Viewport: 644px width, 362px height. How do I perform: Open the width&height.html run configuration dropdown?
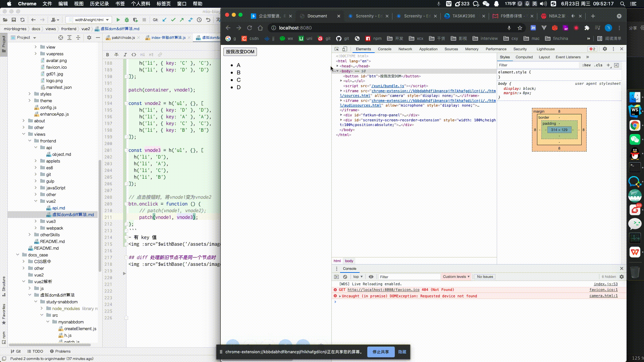[x=89, y=20]
